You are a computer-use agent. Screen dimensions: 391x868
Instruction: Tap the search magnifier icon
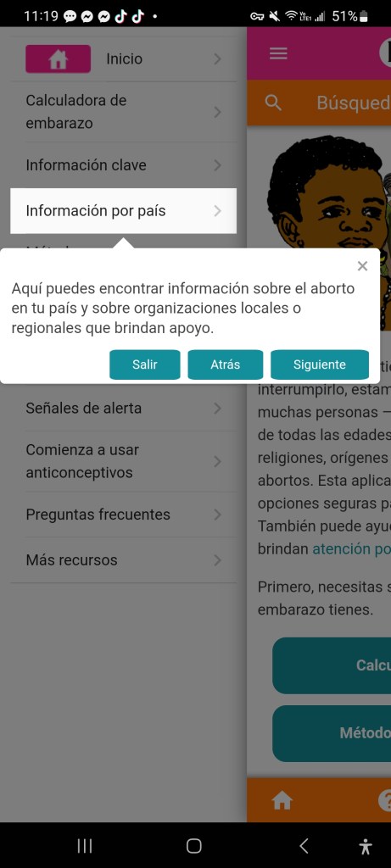tap(273, 103)
